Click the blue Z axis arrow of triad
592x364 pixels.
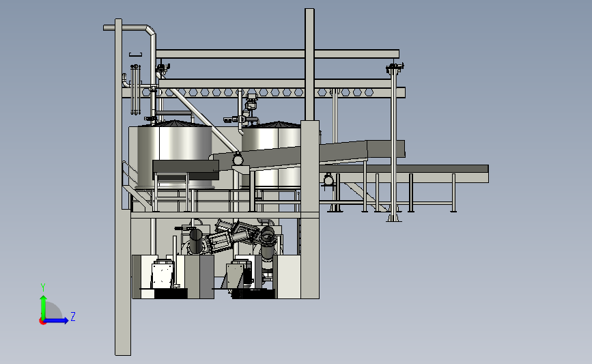click(57, 320)
